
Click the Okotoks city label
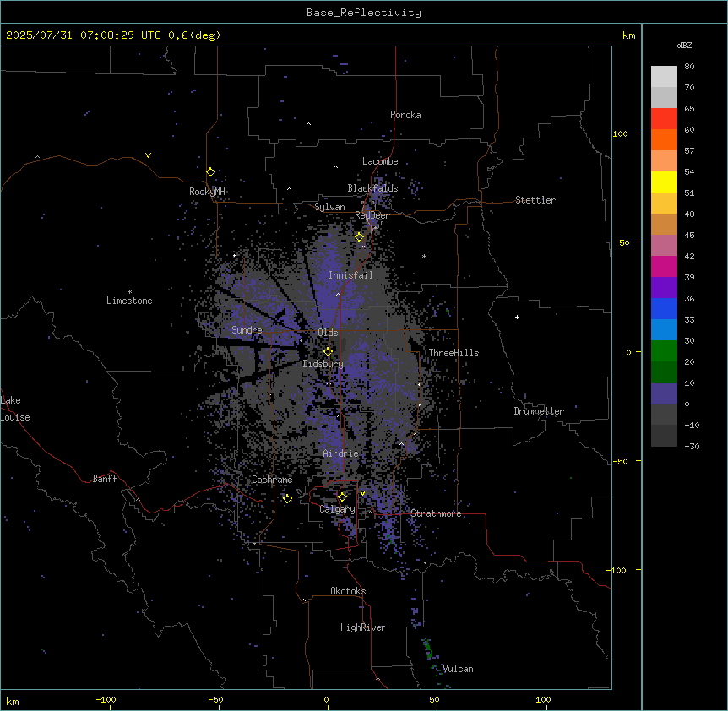[x=348, y=591]
